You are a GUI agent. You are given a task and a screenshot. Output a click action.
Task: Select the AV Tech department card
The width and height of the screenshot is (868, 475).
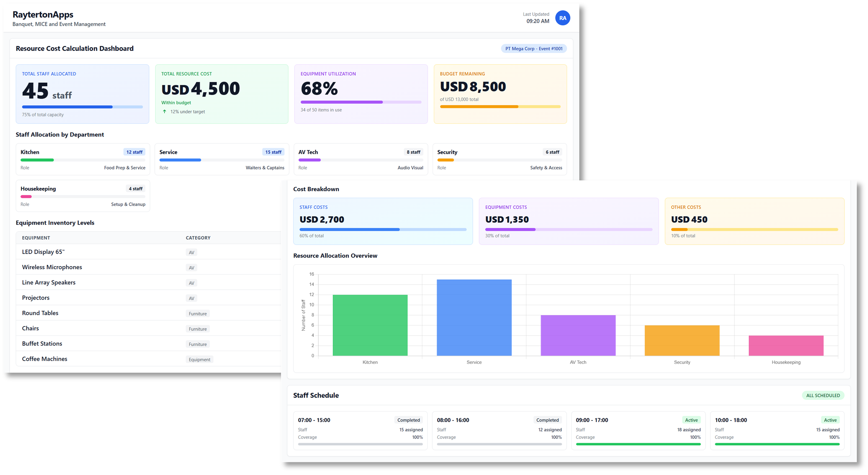[x=360, y=159]
